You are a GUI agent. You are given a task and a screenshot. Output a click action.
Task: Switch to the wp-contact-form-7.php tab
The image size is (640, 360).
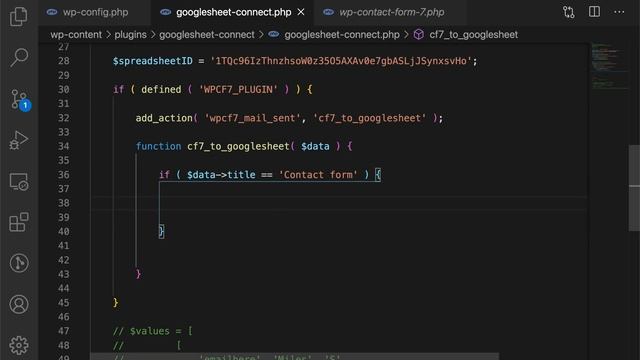click(391, 12)
